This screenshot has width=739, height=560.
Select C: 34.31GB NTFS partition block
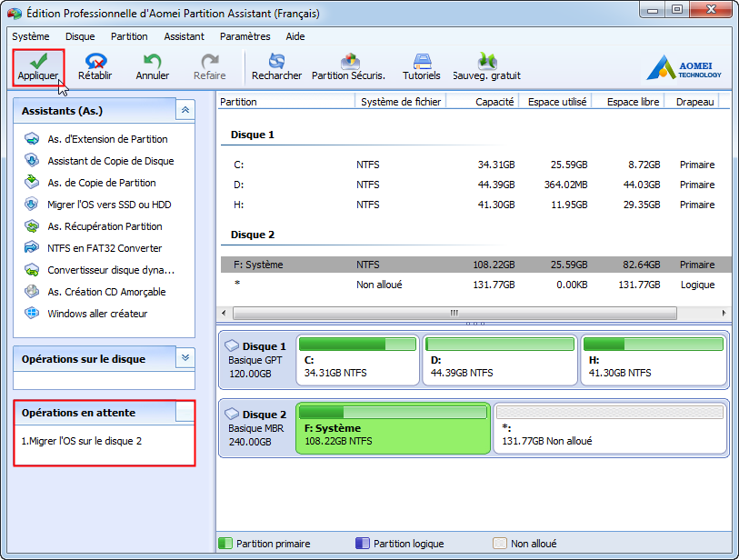coord(357,360)
